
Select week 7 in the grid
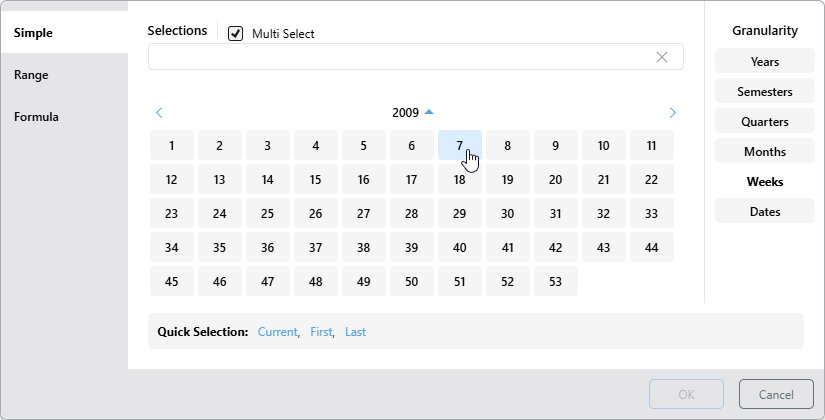click(459, 146)
